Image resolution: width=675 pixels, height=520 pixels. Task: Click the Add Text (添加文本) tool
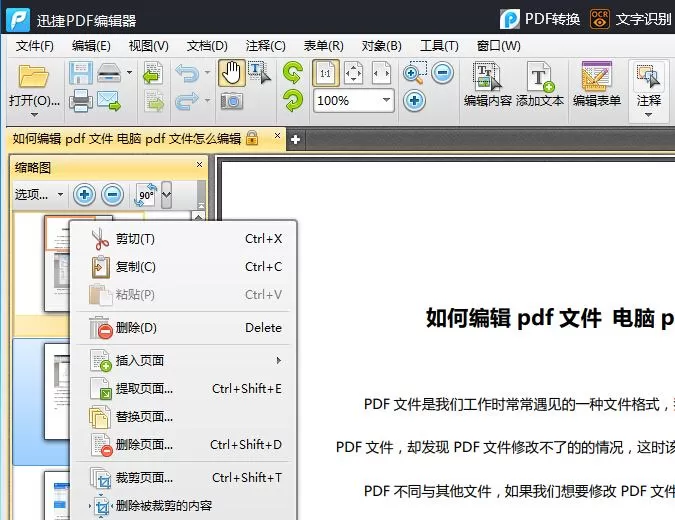click(x=540, y=84)
